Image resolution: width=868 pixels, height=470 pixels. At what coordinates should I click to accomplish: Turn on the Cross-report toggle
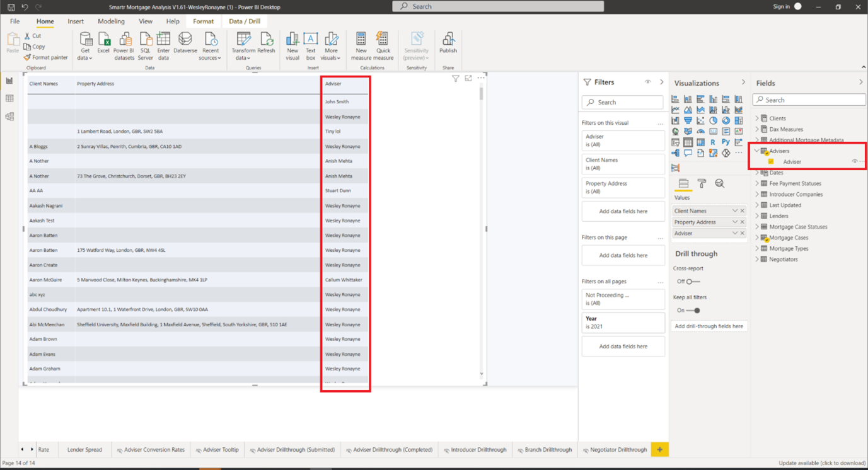(x=693, y=282)
